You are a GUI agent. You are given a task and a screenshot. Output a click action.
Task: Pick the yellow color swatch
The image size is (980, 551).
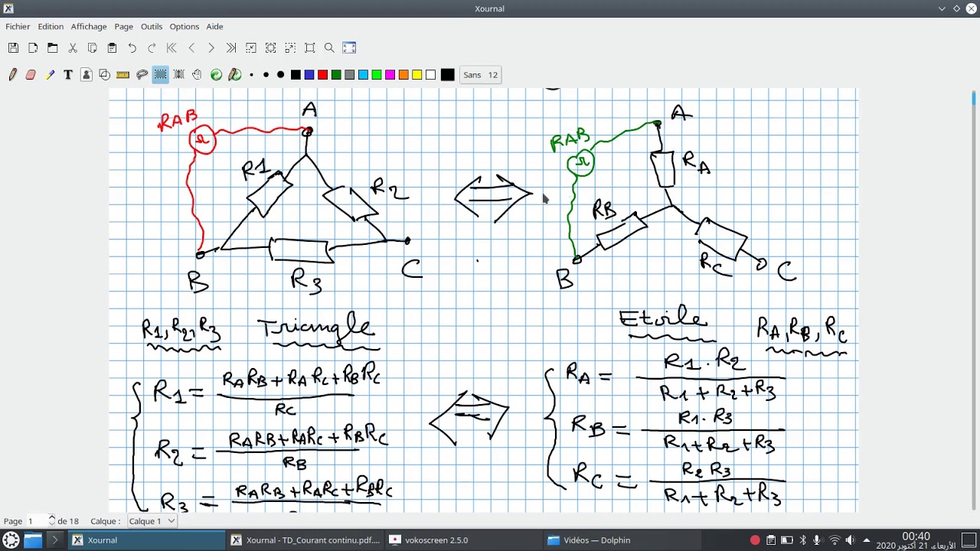pos(416,75)
